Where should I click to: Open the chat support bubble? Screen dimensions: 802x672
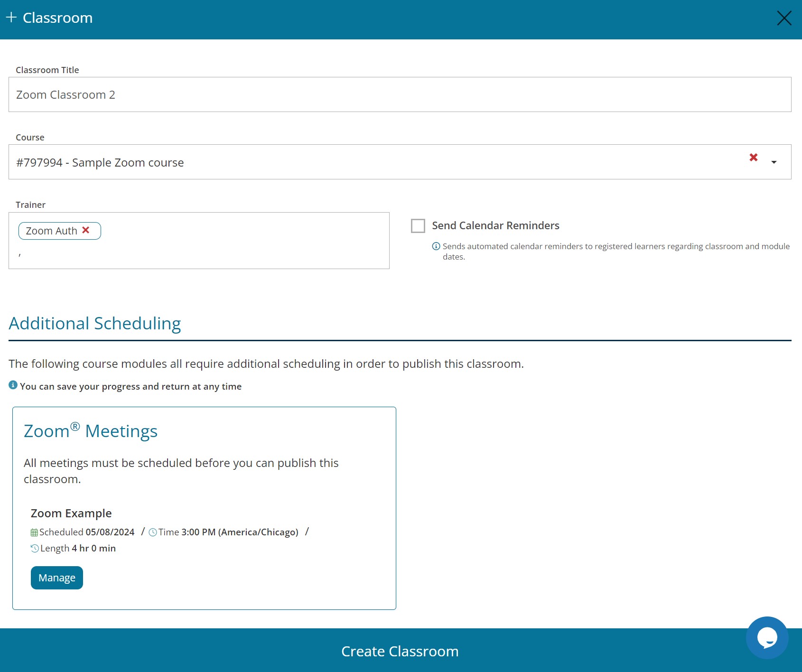[767, 637]
